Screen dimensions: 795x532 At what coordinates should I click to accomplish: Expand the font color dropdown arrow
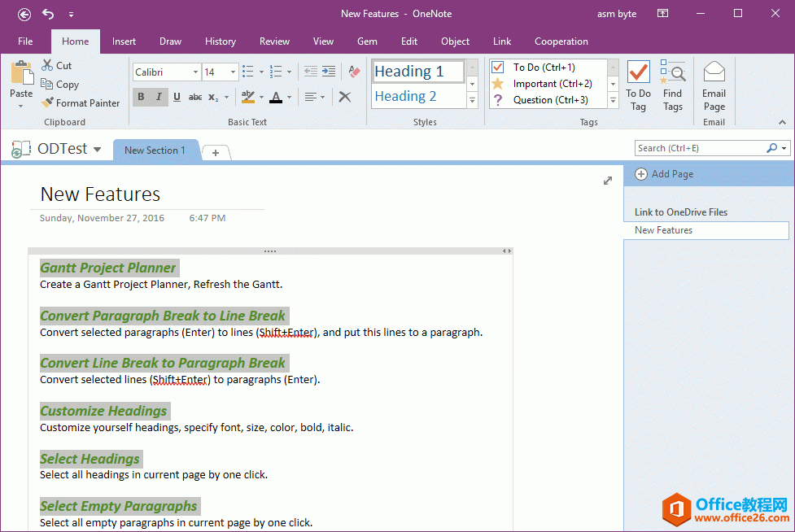click(287, 97)
